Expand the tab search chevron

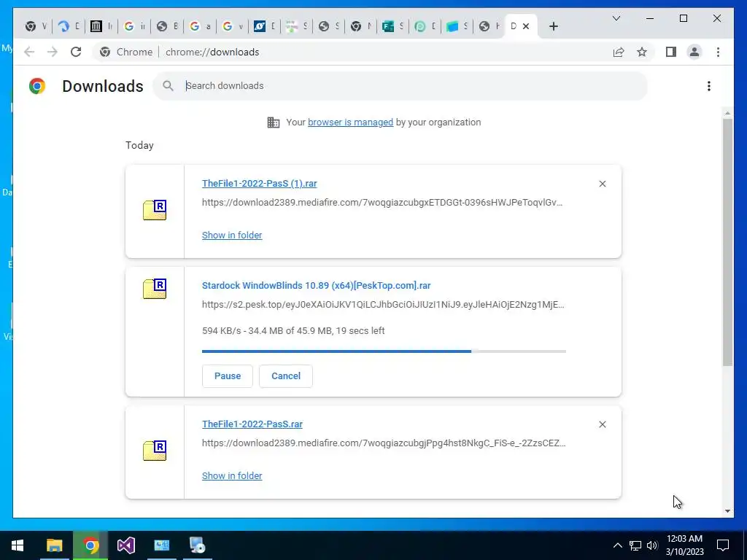[x=616, y=18]
